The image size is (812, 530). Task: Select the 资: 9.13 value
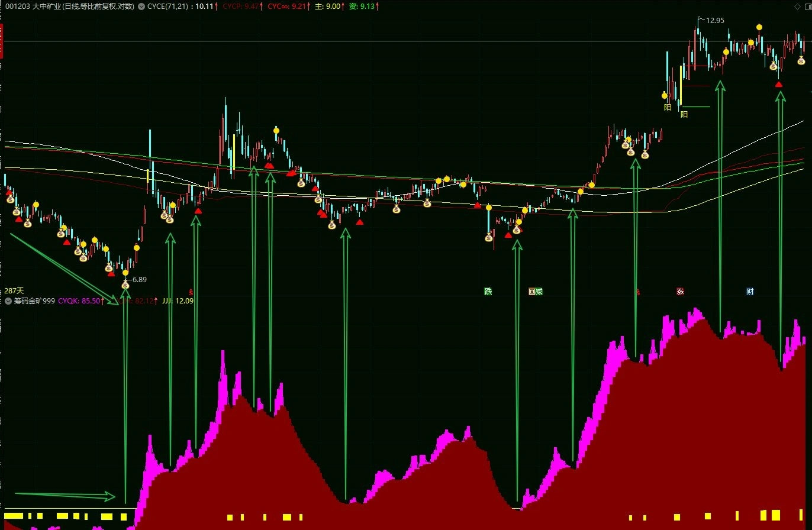[362, 7]
